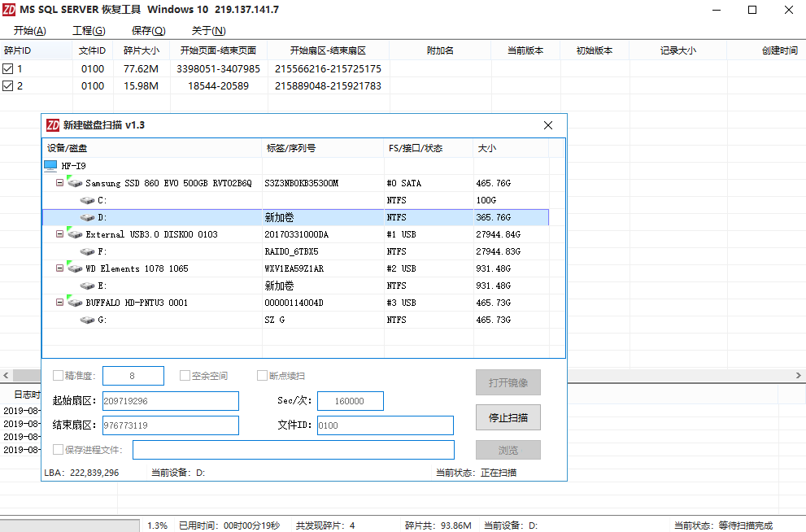Click the BUFFALO HD-PNTU3 drive icon
The height and width of the screenshot is (532, 806).
(x=75, y=303)
